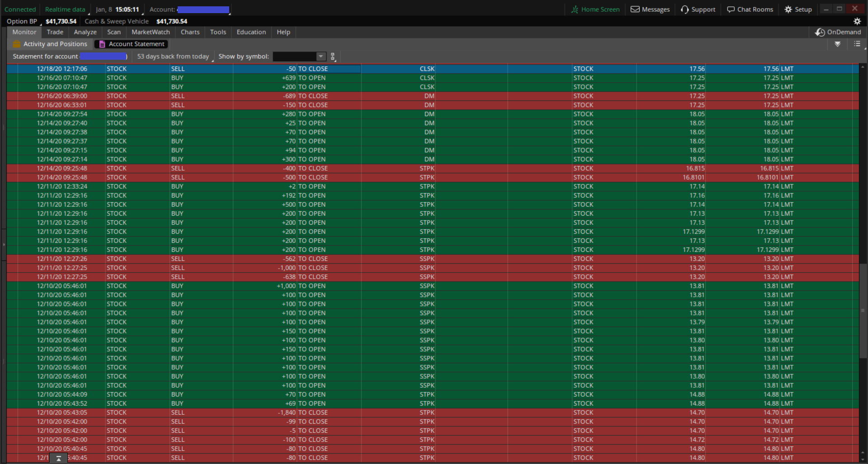Activate OnDemand mode
Viewport: 868px width, 464px height.
click(x=838, y=32)
